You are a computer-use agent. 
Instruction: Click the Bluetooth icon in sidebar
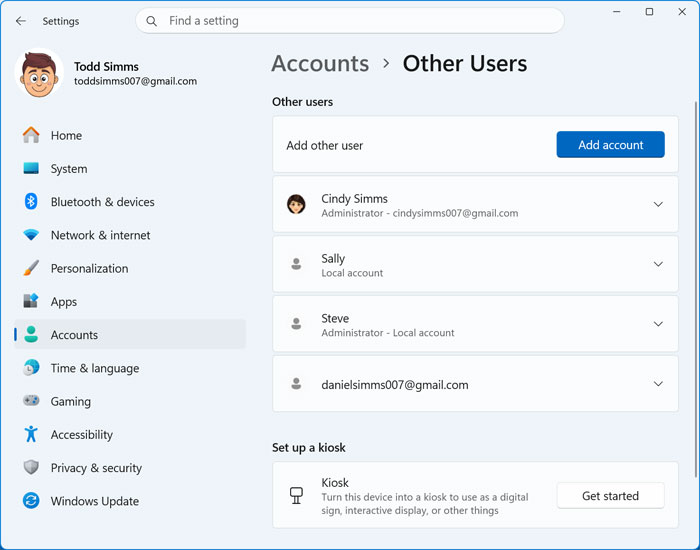(31, 201)
